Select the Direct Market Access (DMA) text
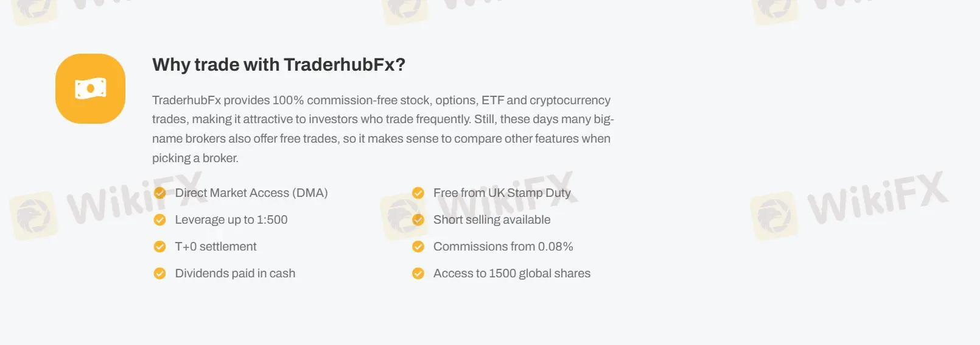This screenshot has width=980, height=345. coord(251,193)
